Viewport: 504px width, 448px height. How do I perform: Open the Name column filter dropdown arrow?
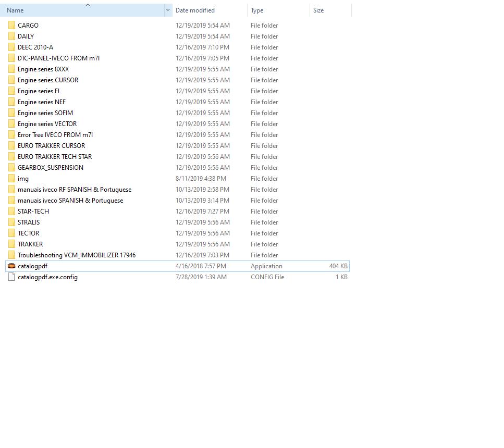tap(168, 10)
